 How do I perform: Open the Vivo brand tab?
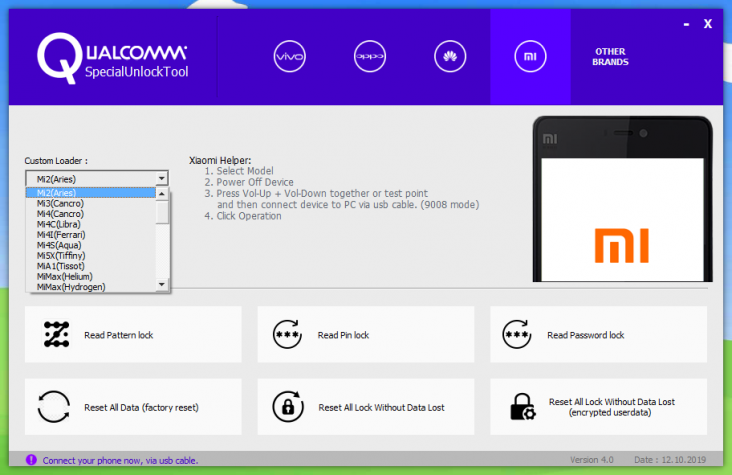click(x=289, y=57)
